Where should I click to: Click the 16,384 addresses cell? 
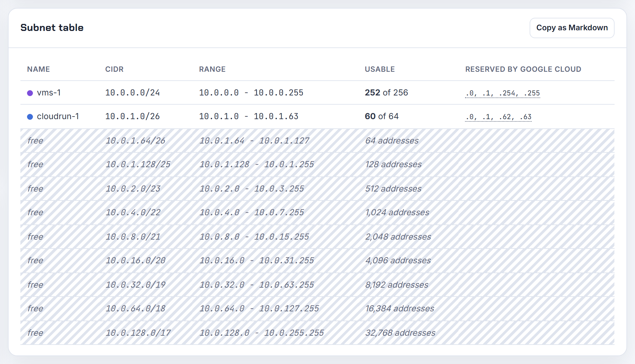pyautogui.click(x=400, y=309)
